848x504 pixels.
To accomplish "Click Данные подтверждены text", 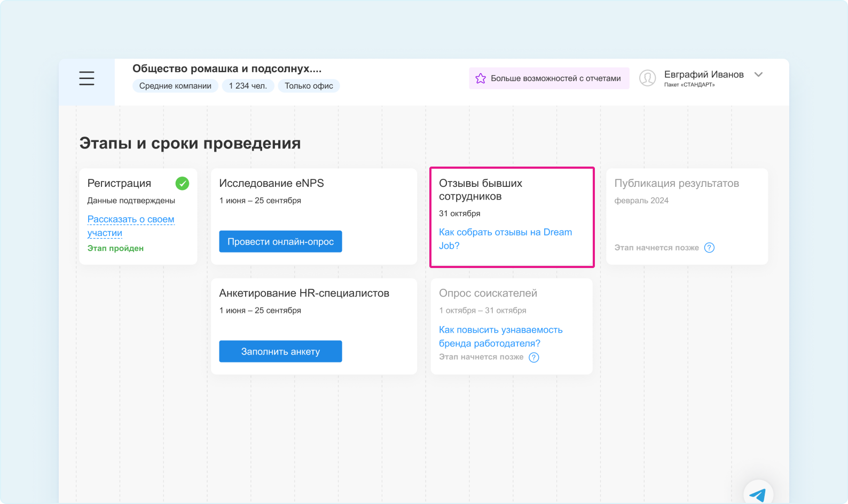I will click(x=131, y=201).
